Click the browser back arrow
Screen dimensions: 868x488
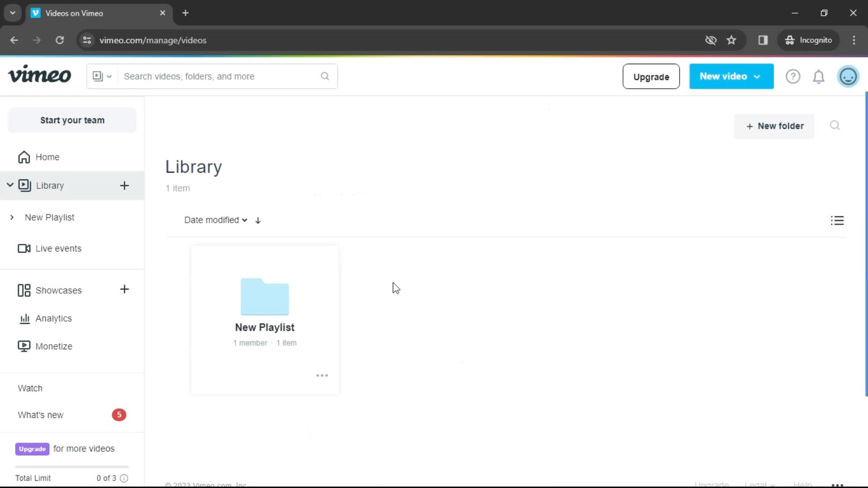14,40
